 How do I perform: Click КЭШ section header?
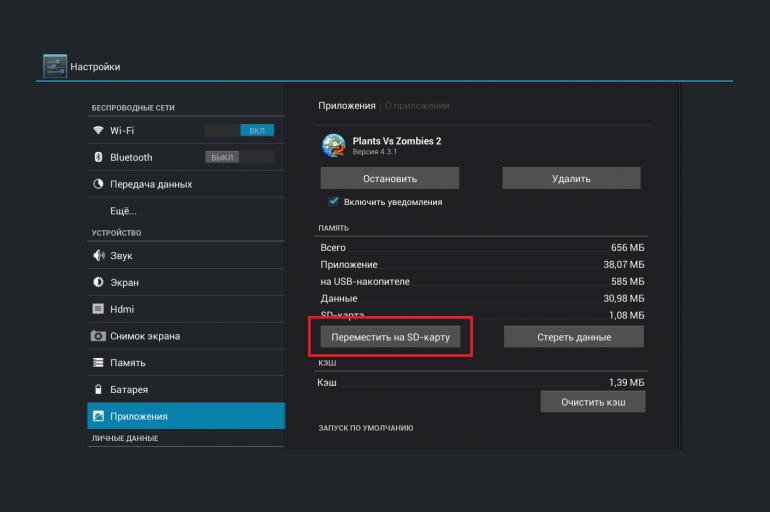point(327,363)
